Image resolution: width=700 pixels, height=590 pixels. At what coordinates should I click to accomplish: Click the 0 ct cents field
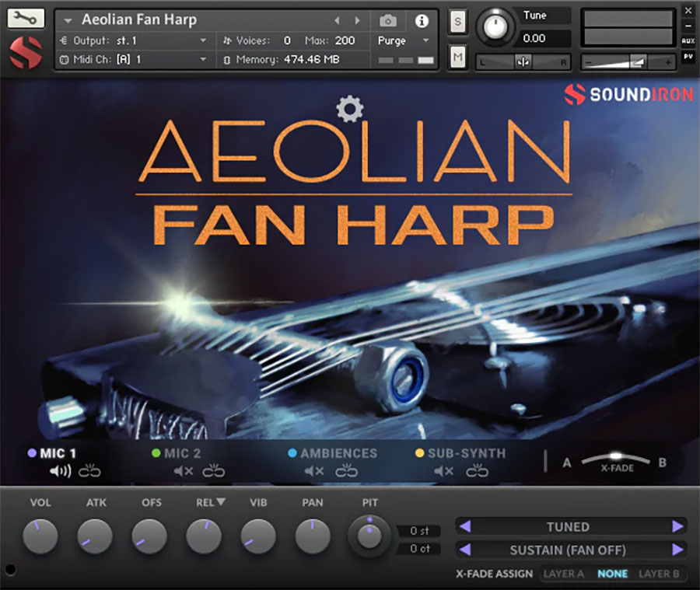(x=418, y=549)
